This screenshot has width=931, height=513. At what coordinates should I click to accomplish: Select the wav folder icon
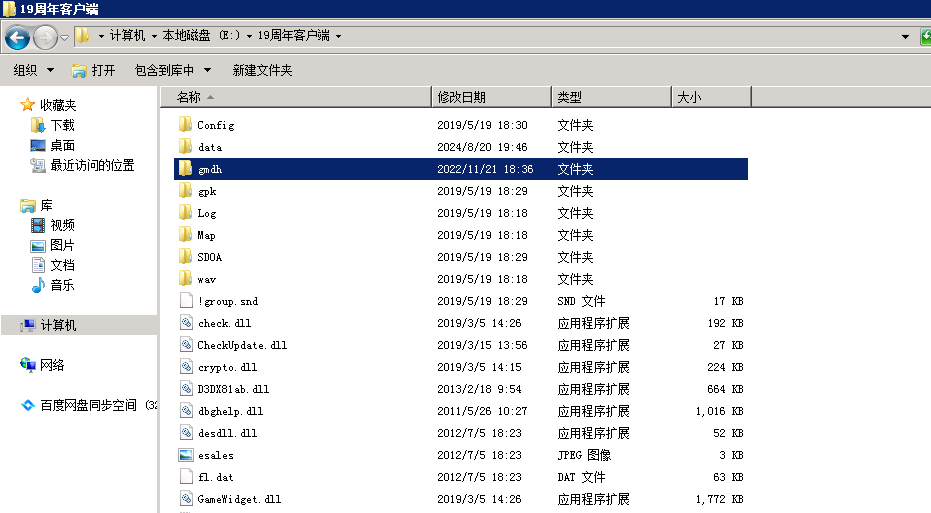(x=185, y=278)
